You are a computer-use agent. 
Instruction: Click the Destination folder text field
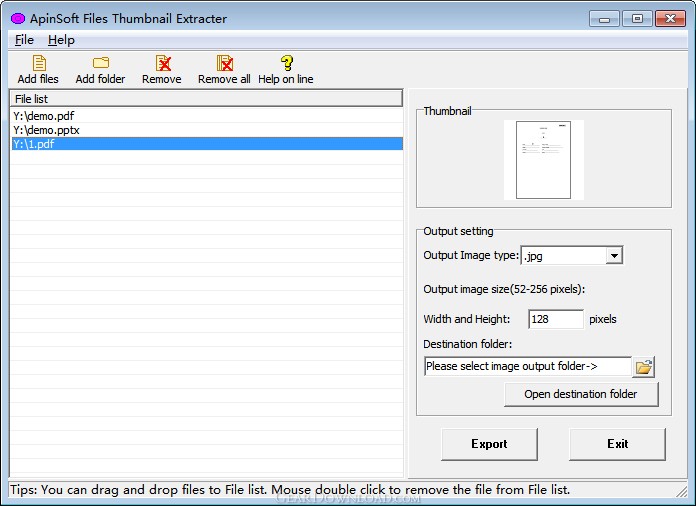pos(528,366)
